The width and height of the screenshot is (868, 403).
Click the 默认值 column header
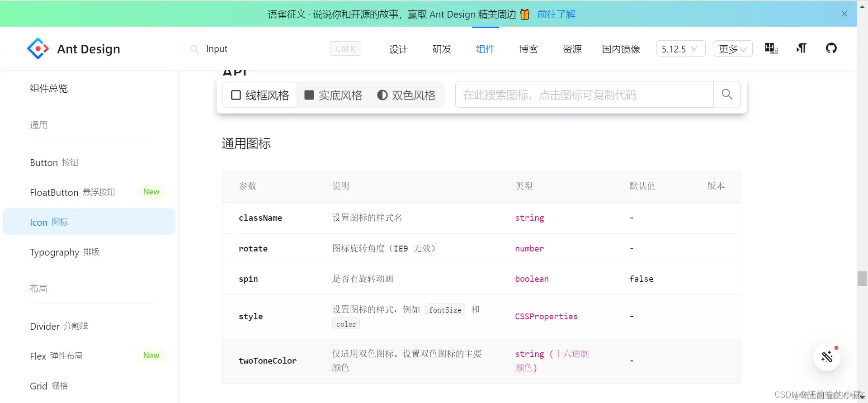(x=642, y=186)
